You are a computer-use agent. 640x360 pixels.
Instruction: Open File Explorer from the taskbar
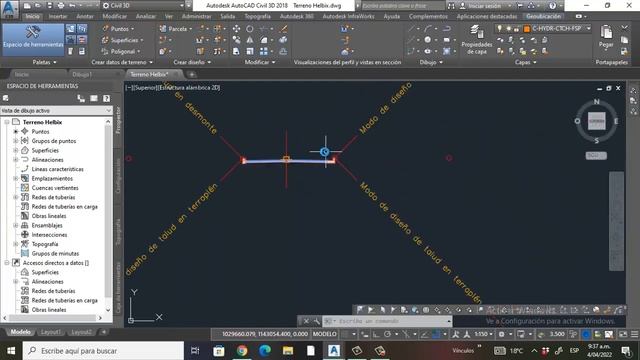pos(288,351)
